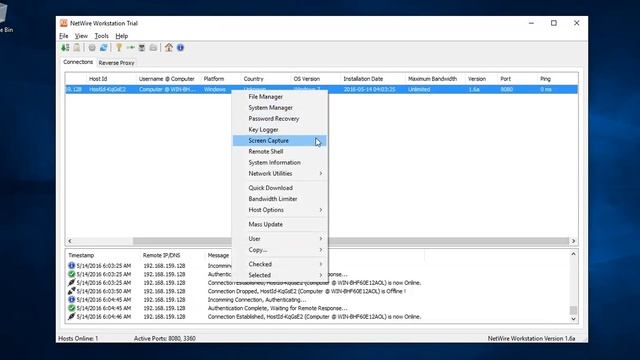The width and height of the screenshot is (640, 360).
Task: Click the NetWire app icon in title bar
Action: tap(64, 23)
